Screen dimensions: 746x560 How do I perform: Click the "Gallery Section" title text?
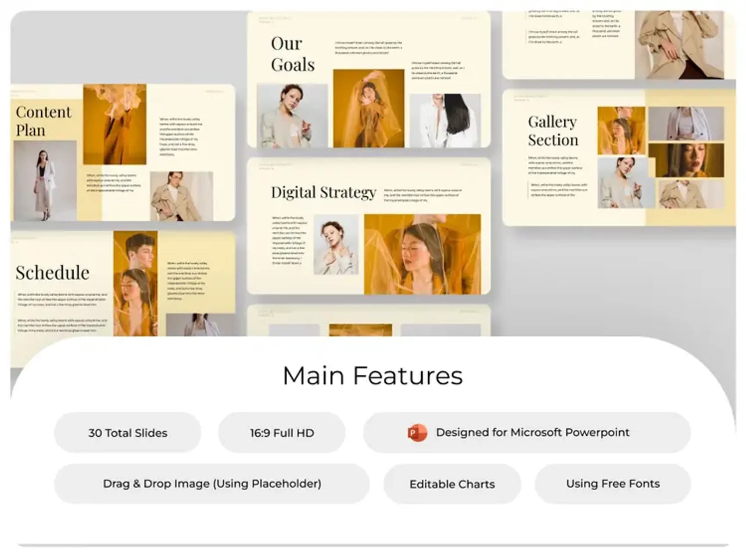click(x=553, y=131)
